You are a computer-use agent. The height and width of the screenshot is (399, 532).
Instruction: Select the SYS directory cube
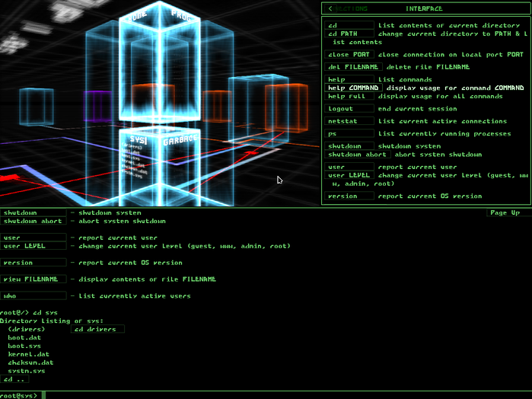coord(139,167)
